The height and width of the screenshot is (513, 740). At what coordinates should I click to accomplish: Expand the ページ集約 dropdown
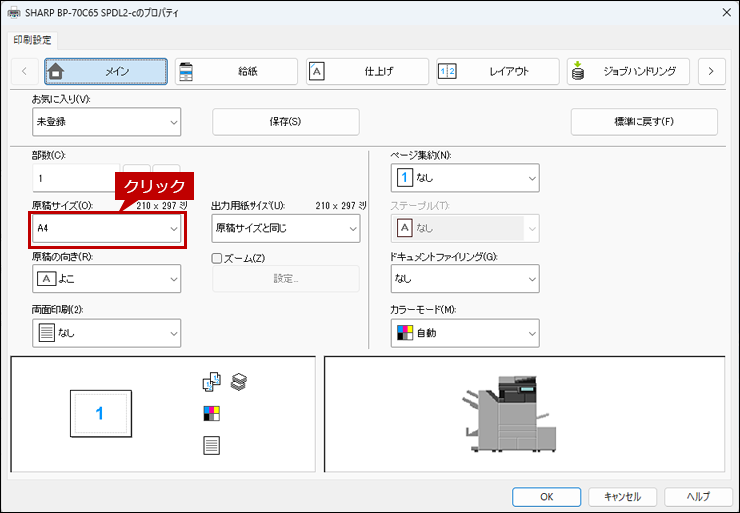pos(464,177)
